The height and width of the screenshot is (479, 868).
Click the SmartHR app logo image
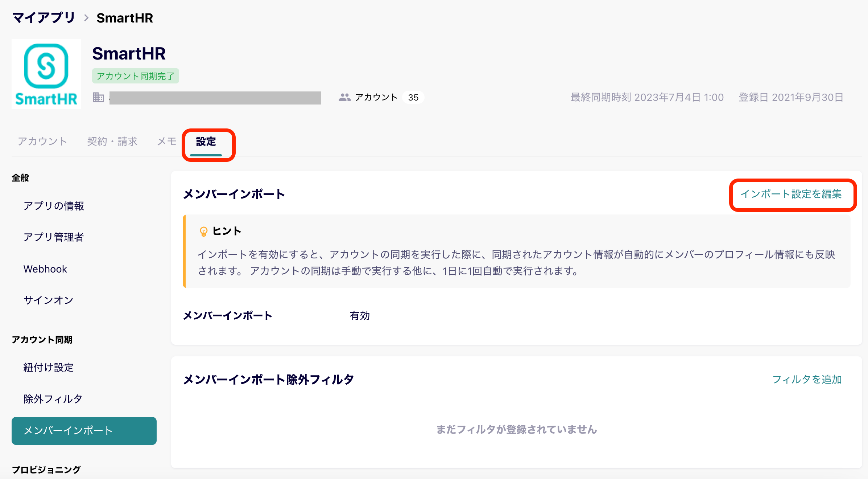[x=46, y=74]
